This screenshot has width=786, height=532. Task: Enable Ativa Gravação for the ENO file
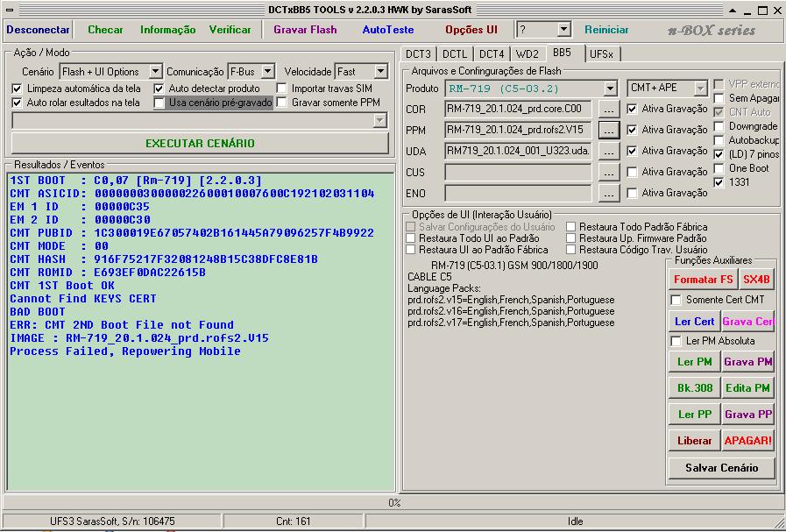coord(632,193)
